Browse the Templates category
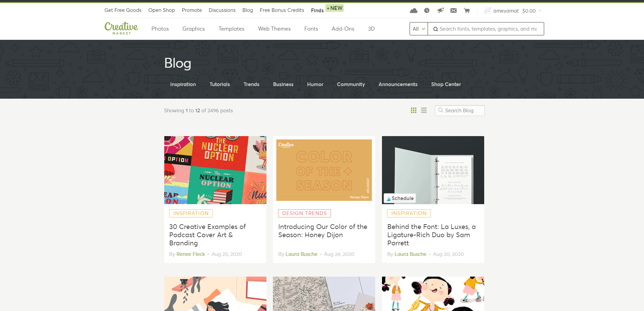644x311 pixels. coord(231,29)
